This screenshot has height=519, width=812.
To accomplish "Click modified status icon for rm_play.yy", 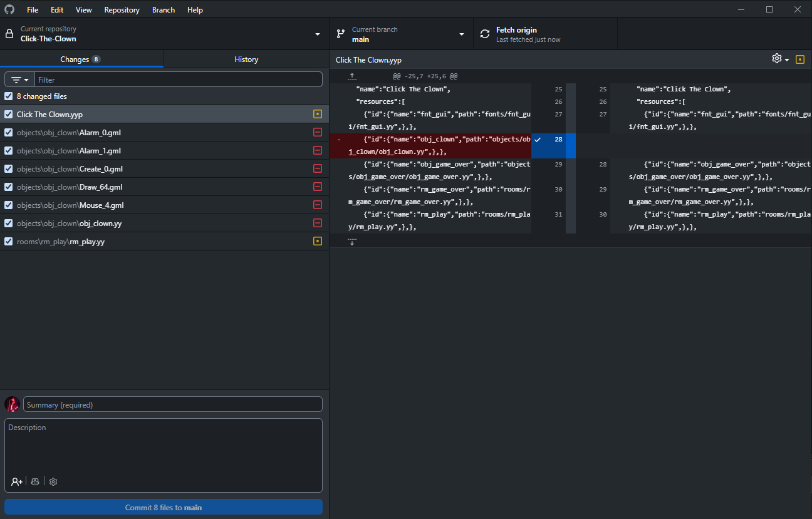I will click(x=318, y=242).
